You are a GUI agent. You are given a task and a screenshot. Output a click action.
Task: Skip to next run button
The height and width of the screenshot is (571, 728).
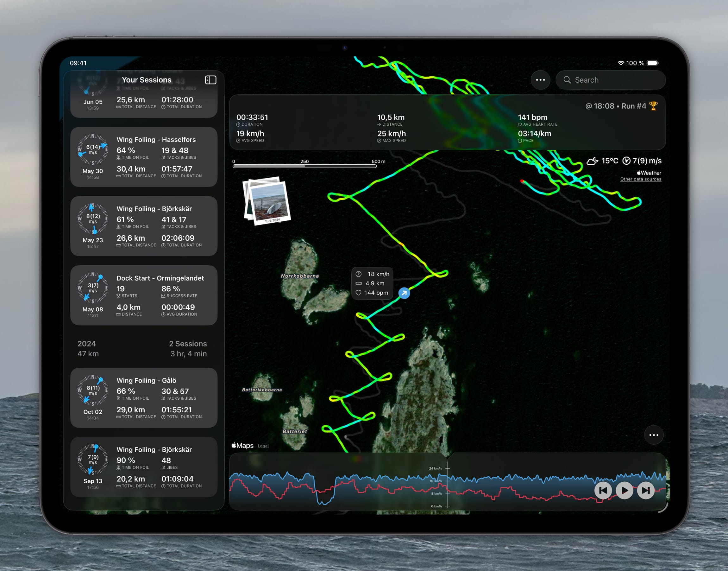coord(645,491)
